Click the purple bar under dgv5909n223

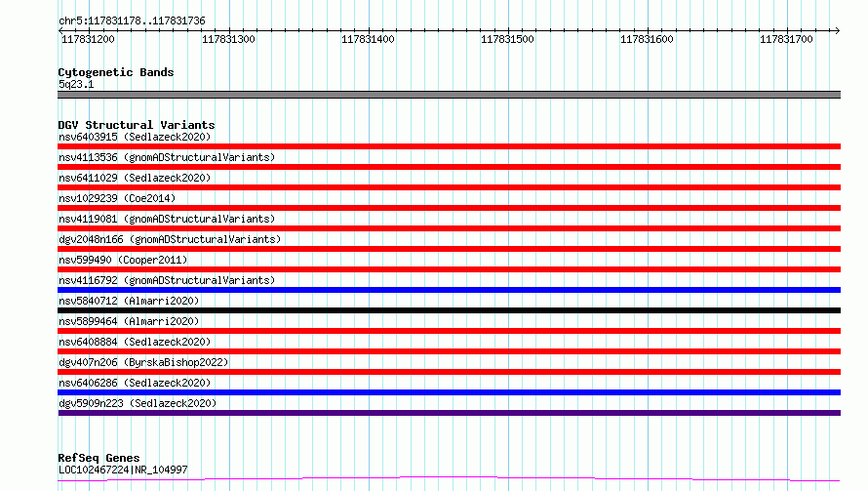pos(449,413)
